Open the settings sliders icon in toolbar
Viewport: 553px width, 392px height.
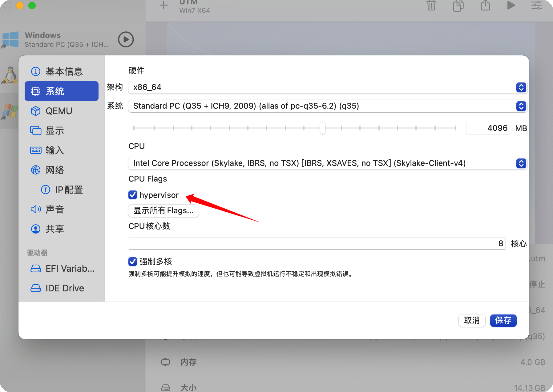point(536,6)
